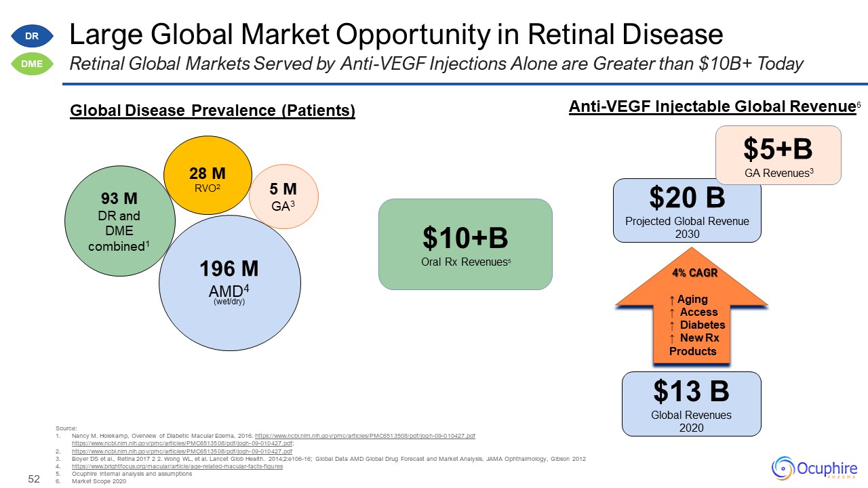Viewport: 868px width, 488px height.
Task: Click the slide number 52
Action: (33, 479)
